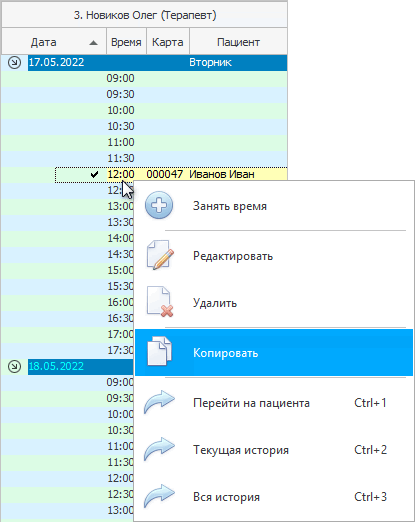This screenshot has width=415, height=522.
Task: Click the arrow icon beside Текущая история
Action: coord(159,449)
